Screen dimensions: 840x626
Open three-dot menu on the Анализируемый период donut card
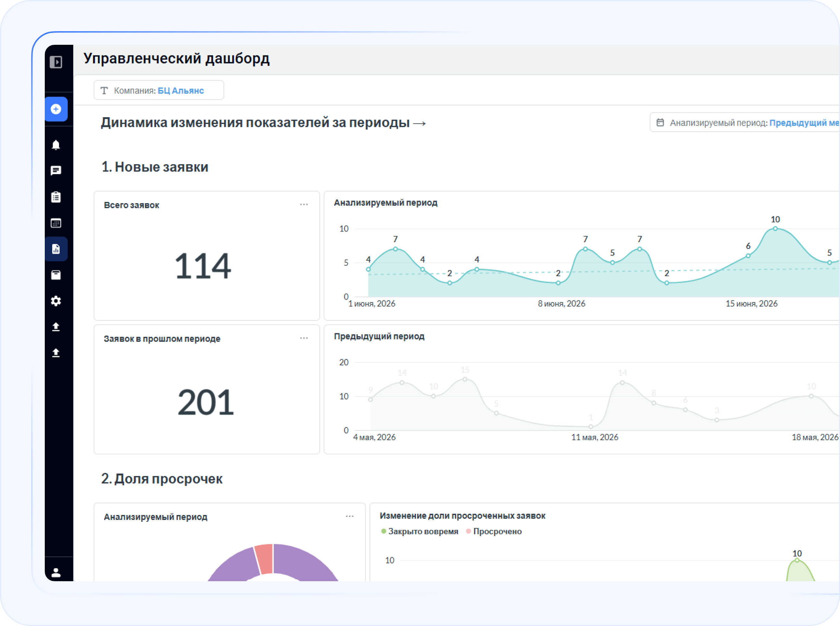(x=350, y=516)
